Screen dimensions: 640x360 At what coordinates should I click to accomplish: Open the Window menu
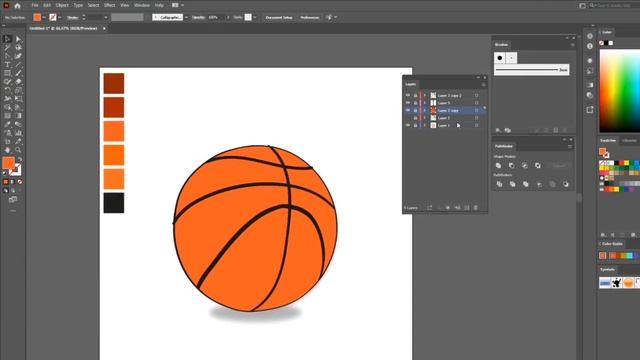(142, 5)
